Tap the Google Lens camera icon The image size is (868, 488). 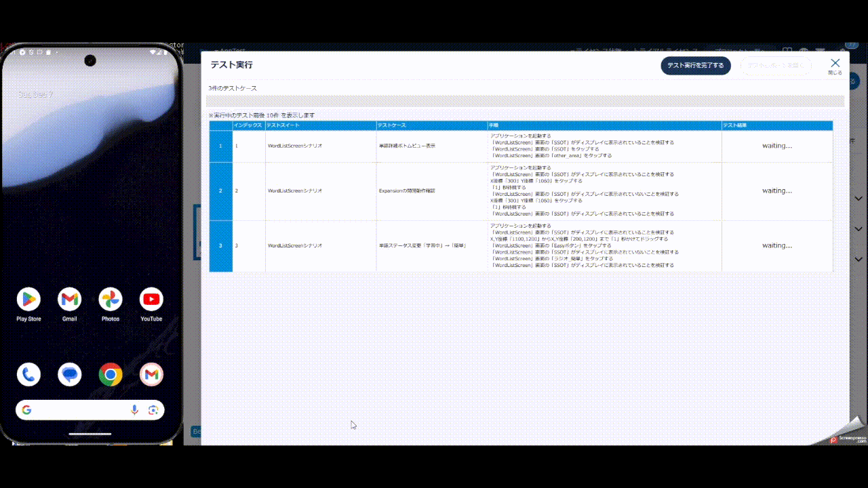[153, 410]
